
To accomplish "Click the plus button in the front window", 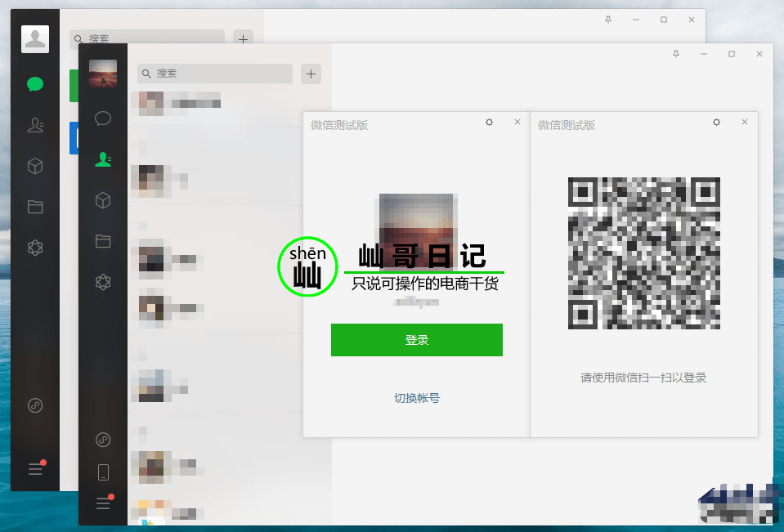I will [x=311, y=74].
